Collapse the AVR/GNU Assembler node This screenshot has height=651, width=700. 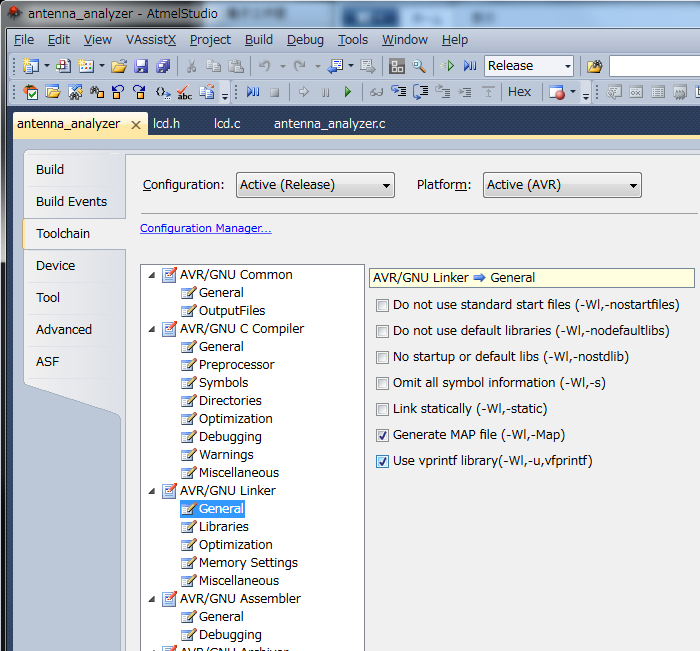point(152,600)
